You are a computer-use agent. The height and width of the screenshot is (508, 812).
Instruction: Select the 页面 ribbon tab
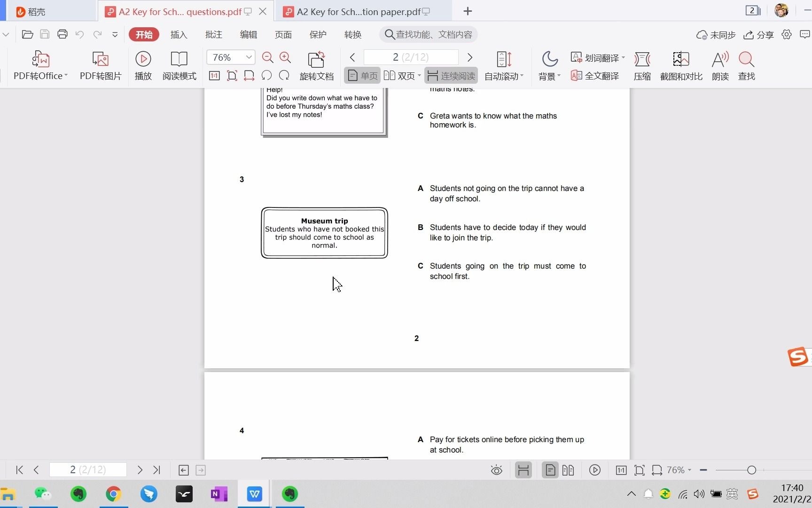click(x=283, y=35)
